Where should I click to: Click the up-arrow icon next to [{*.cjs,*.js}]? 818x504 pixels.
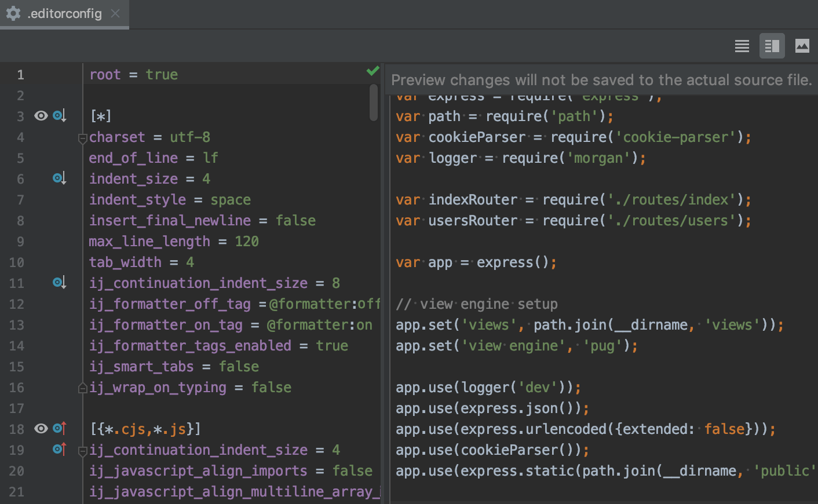pyautogui.click(x=59, y=429)
